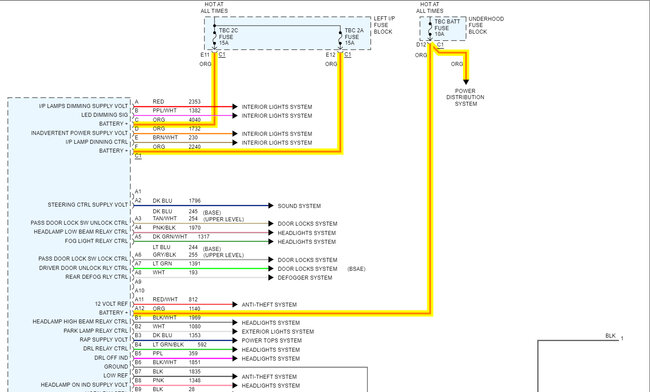Click wire number 4040
This screenshot has height=392, width=650.
pyautogui.click(x=194, y=120)
